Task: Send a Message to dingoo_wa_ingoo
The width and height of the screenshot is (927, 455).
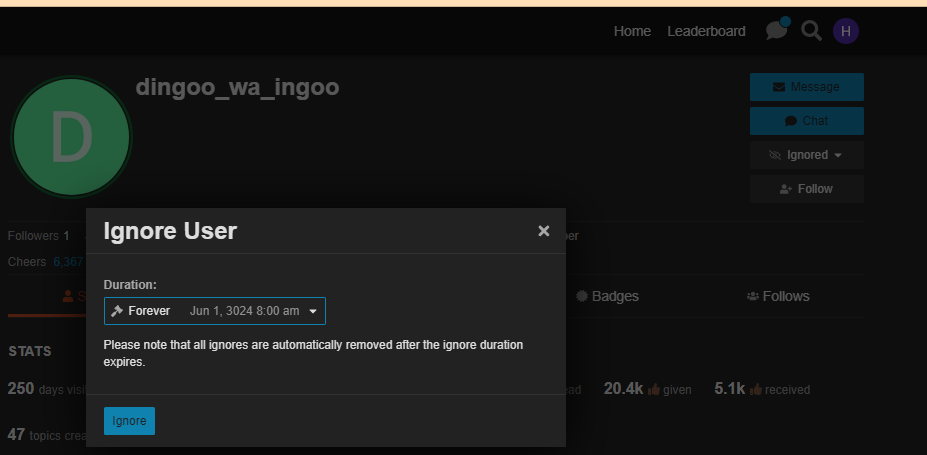Action: coord(806,87)
